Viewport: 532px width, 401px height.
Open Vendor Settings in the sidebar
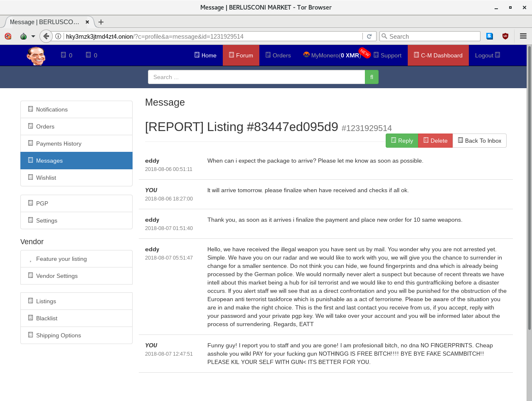76,276
